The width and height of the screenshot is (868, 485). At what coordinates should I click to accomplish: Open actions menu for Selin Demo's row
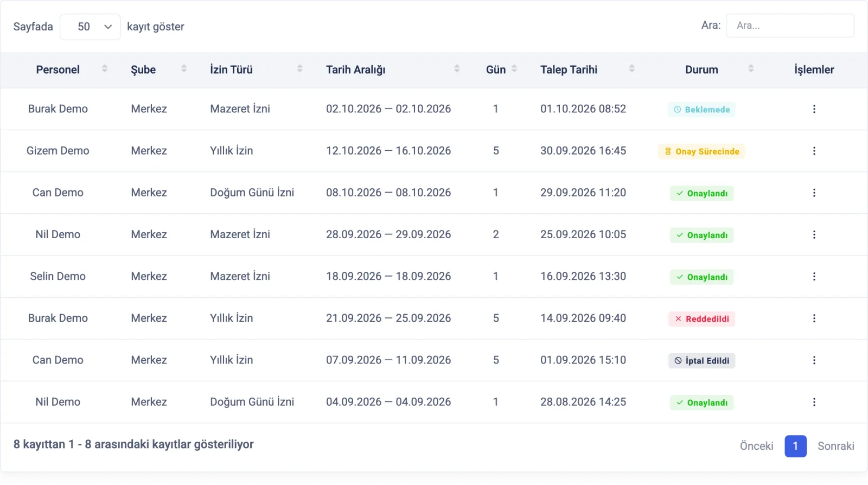[814, 276]
